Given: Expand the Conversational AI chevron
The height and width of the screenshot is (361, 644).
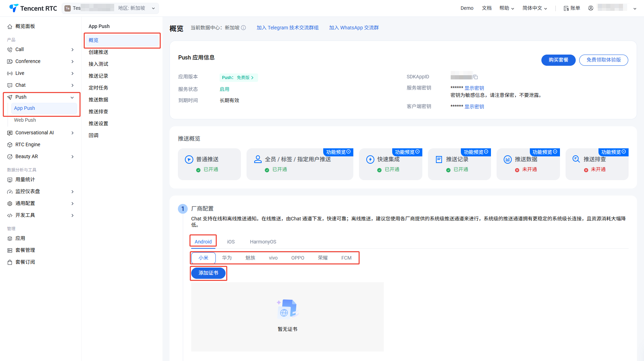Looking at the screenshot, I should 72,133.
